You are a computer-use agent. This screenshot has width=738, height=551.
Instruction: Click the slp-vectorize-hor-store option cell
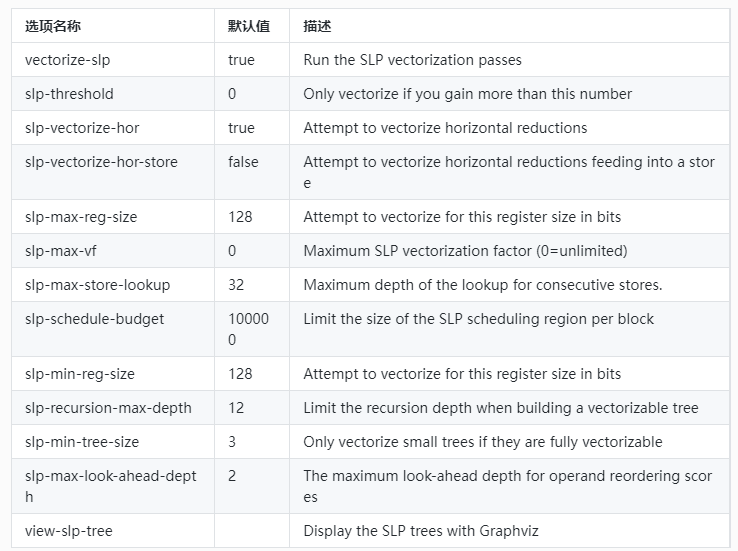tap(101, 162)
